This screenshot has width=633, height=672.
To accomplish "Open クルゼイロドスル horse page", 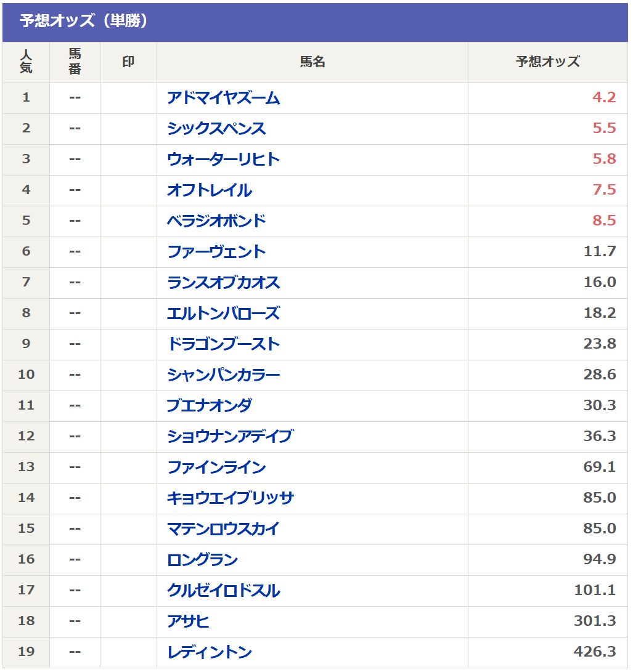I will click(223, 591).
